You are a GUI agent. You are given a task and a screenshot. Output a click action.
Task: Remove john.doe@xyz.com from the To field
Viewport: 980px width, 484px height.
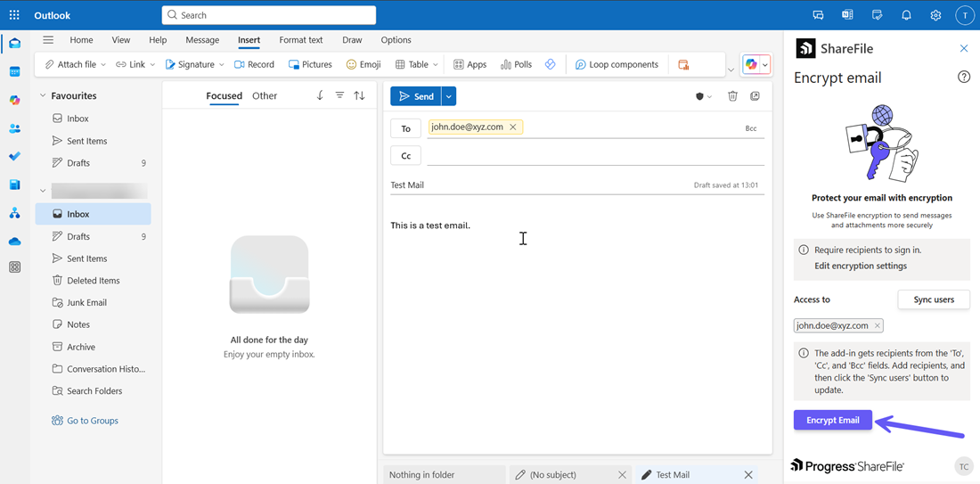513,127
